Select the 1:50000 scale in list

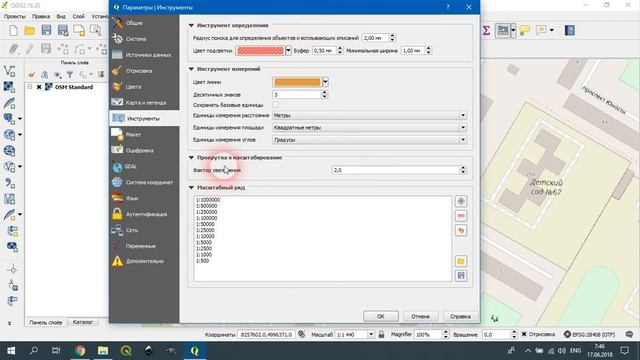(x=205, y=224)
